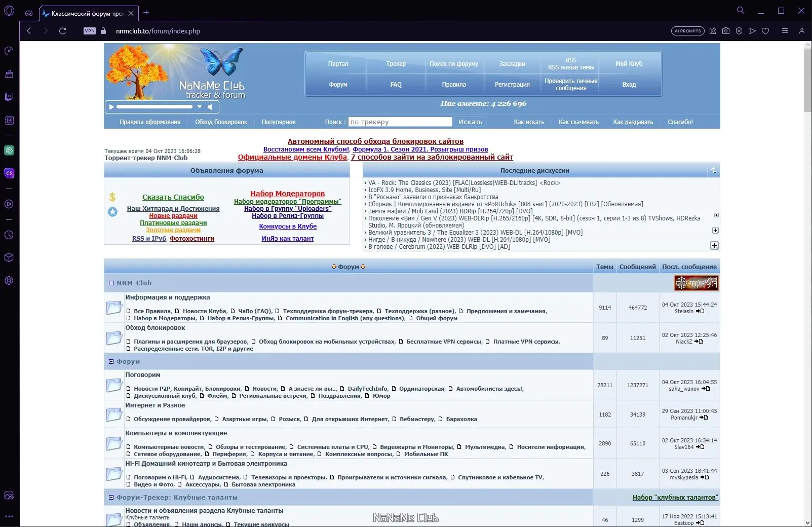This screenshot has height=527, width=812.
Task: Click the pinboard edit icon in toolbar
Action: pyautogui.click(x=713, y=31)
